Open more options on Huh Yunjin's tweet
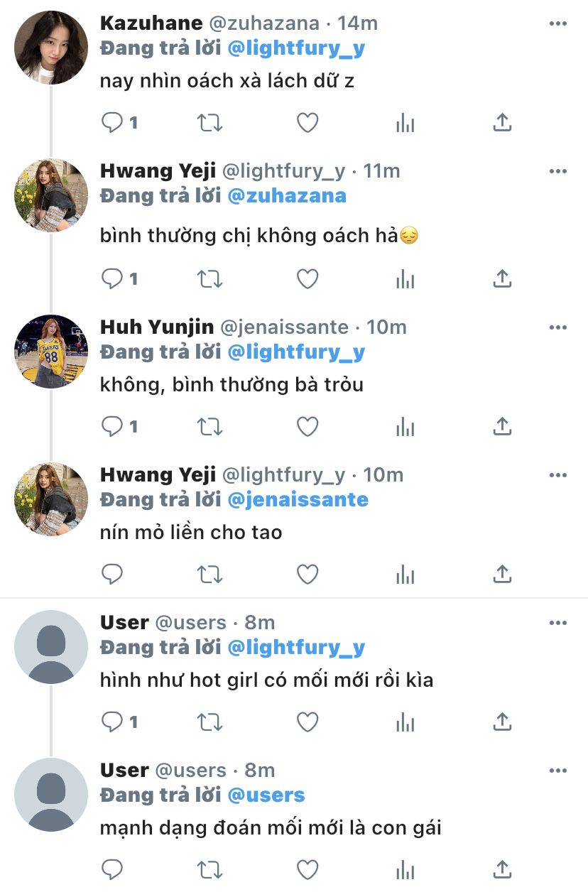Viewport: 588px width, 892px height. click(558, 327)
